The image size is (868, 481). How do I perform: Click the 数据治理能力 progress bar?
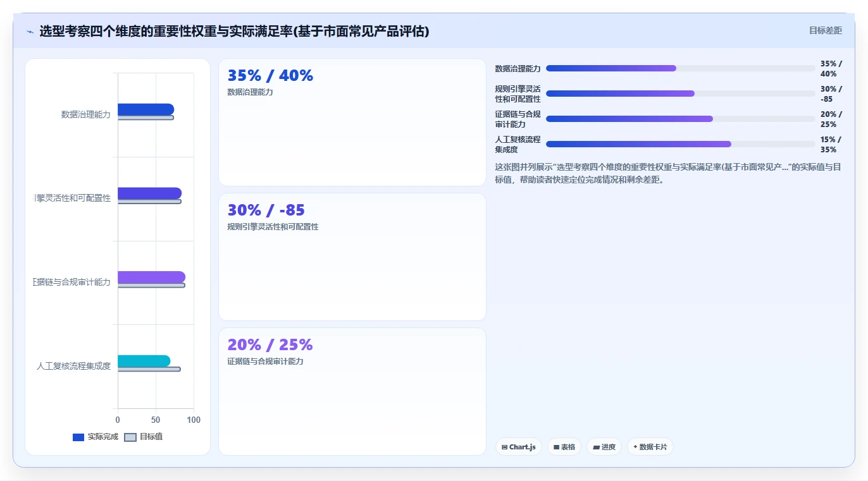pos(681,68)
